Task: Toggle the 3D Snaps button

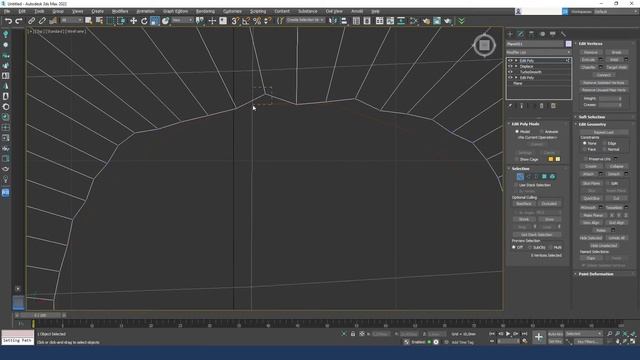Action: [235, 21]
